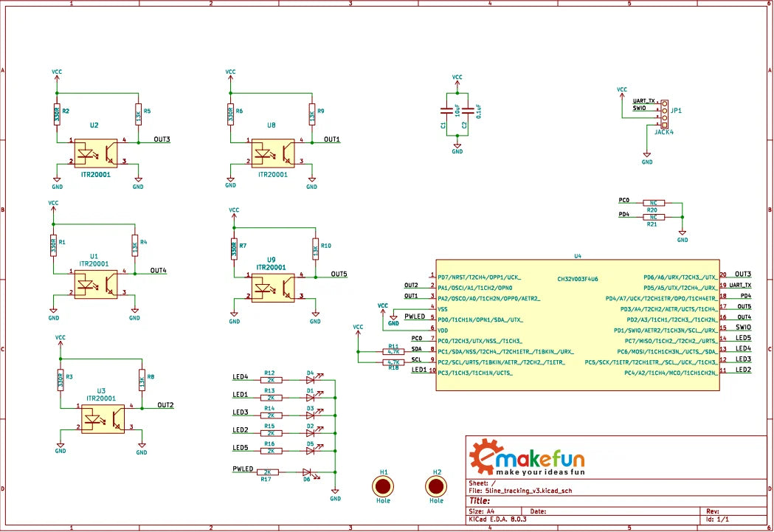Select capacitor C1 10uF
This screenshot has width=774, height=532.
(x=447, y=111)
